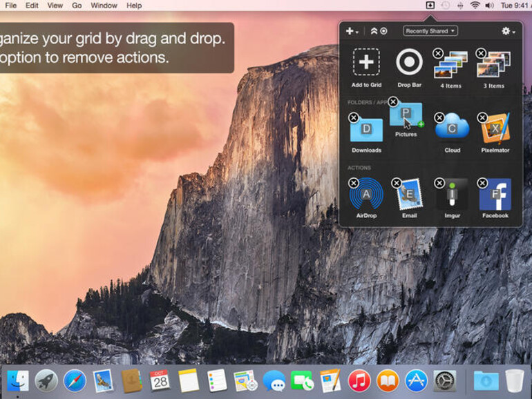Open Launchpad from the Dock
This screenshot has width=532, height=399.
(x=46, y=380)
